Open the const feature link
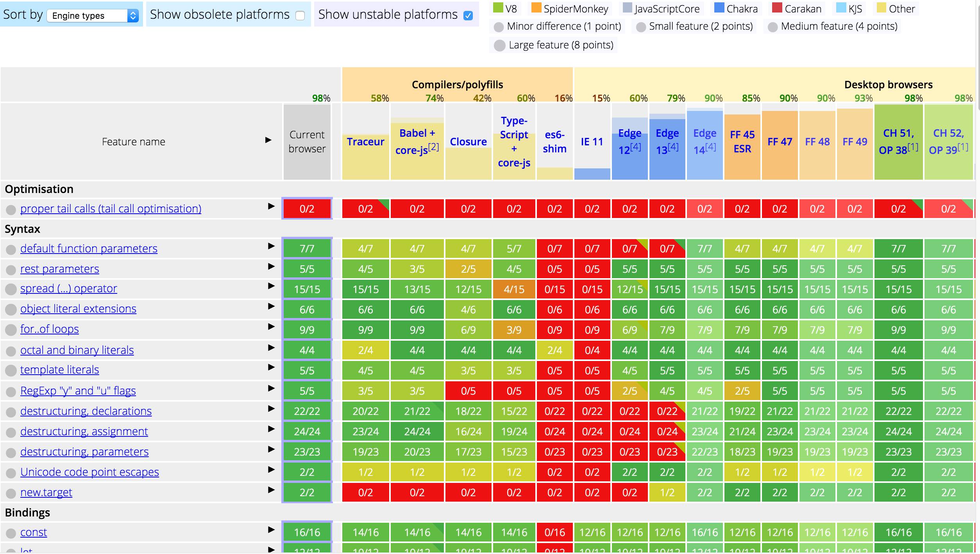 tap(34, 532)
